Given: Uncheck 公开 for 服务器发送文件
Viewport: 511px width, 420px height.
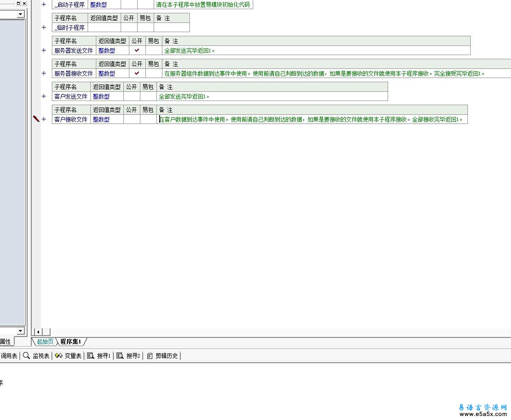Looking at the screenshot, I should [137, 50].
